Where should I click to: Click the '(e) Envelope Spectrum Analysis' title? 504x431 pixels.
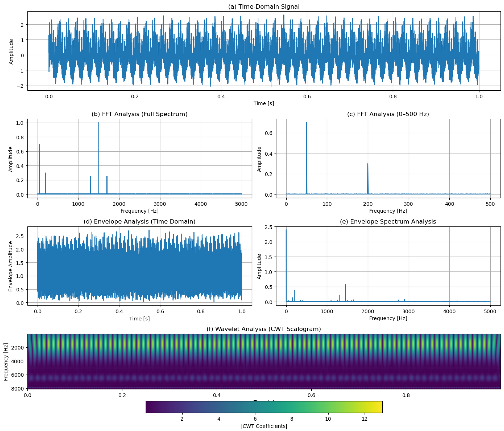(388, 221)
